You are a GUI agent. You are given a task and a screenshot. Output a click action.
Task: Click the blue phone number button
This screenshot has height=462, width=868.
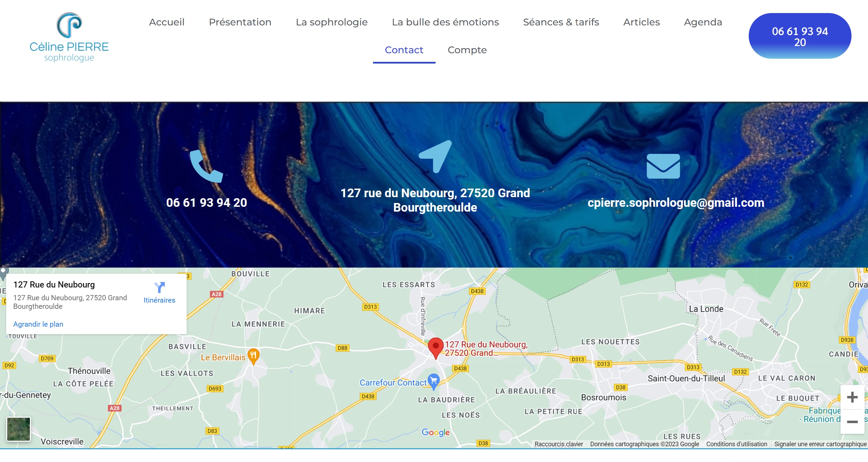tap(800, 36)
